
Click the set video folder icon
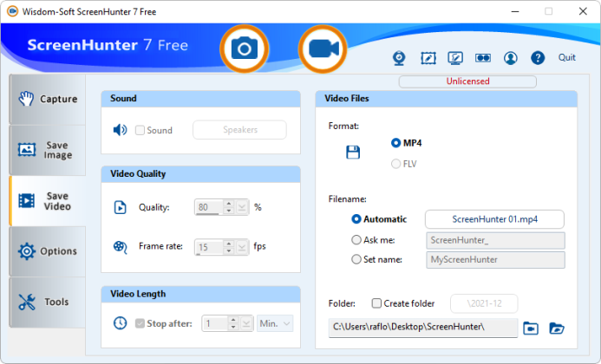531,328
